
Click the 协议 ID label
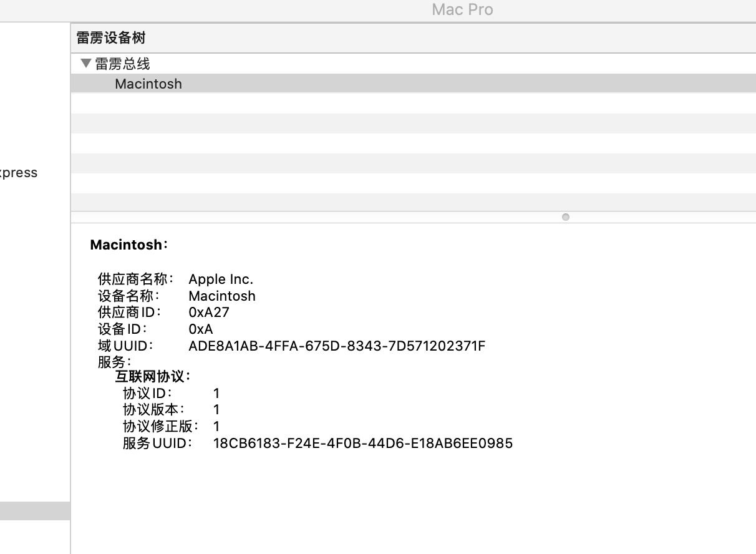tap(148, 393)
